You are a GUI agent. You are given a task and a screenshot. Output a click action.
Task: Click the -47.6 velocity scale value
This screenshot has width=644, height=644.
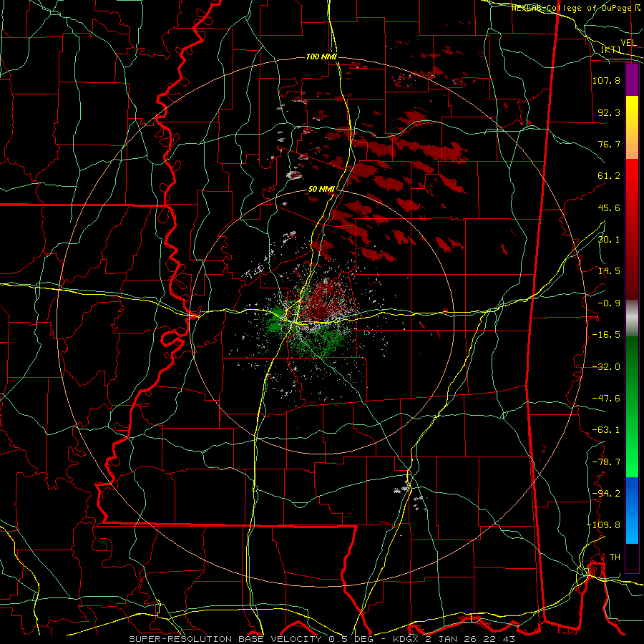(x=606, y=399)
